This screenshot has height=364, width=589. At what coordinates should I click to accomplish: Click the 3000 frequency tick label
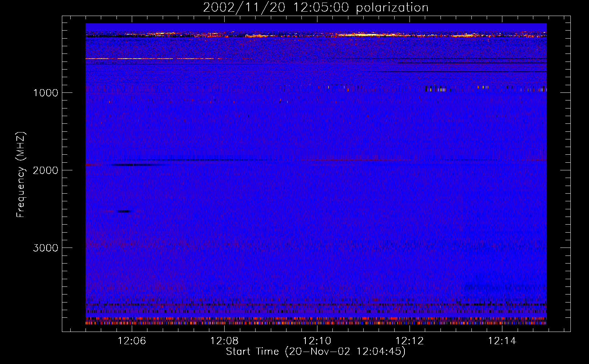46,248
